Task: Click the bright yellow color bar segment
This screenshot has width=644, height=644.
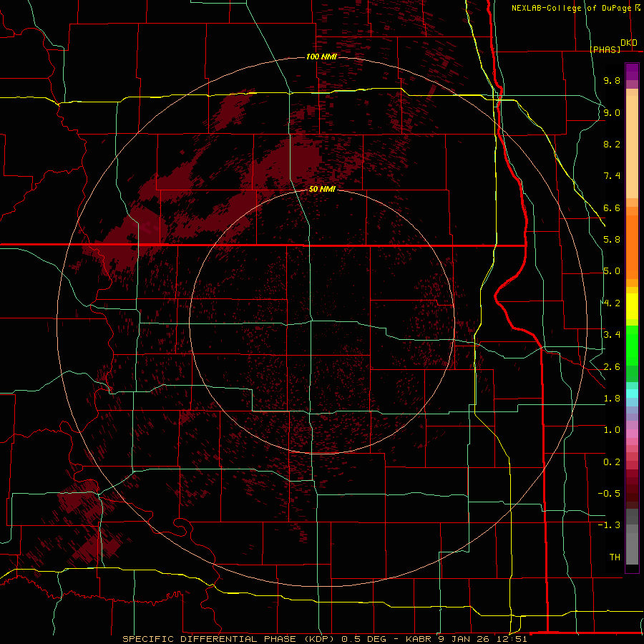Action: click(x=632, y=306)
